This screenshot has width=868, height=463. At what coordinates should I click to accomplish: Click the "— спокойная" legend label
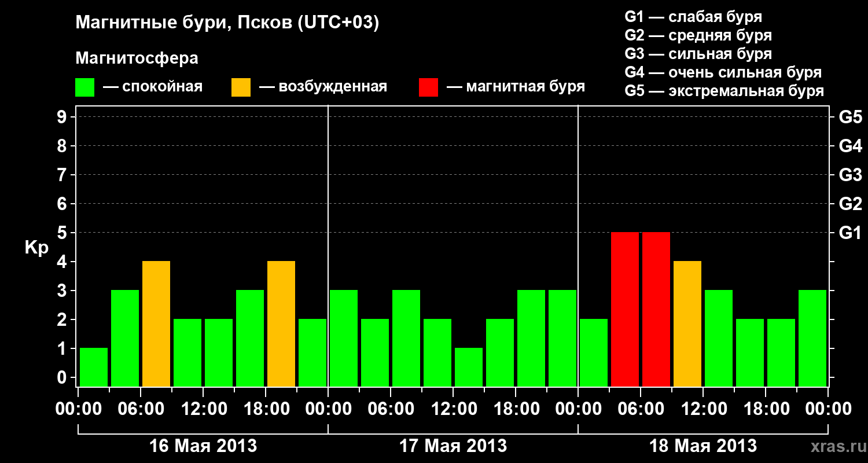pyautogui.click(x=153, y=87)
